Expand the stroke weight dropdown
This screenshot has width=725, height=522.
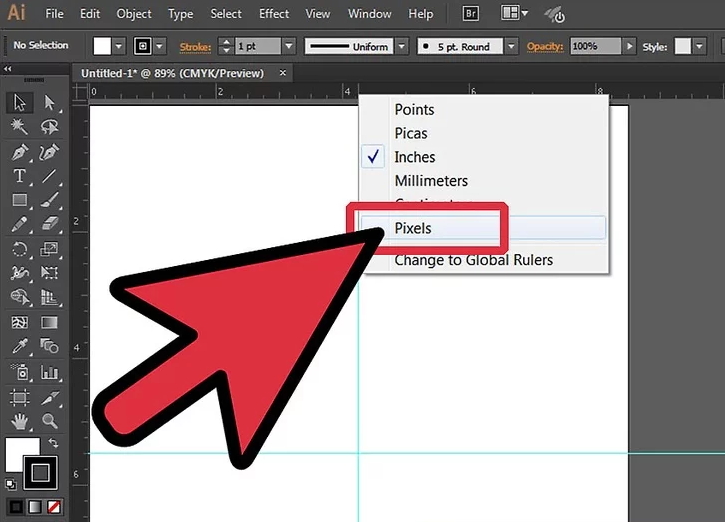pos(289,47)
